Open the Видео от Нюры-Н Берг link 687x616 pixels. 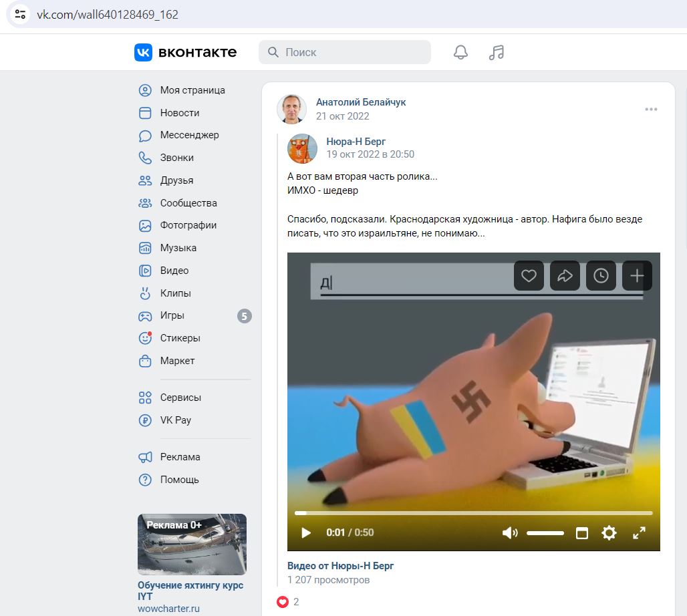pyautogui.click(x=340, y=566)
